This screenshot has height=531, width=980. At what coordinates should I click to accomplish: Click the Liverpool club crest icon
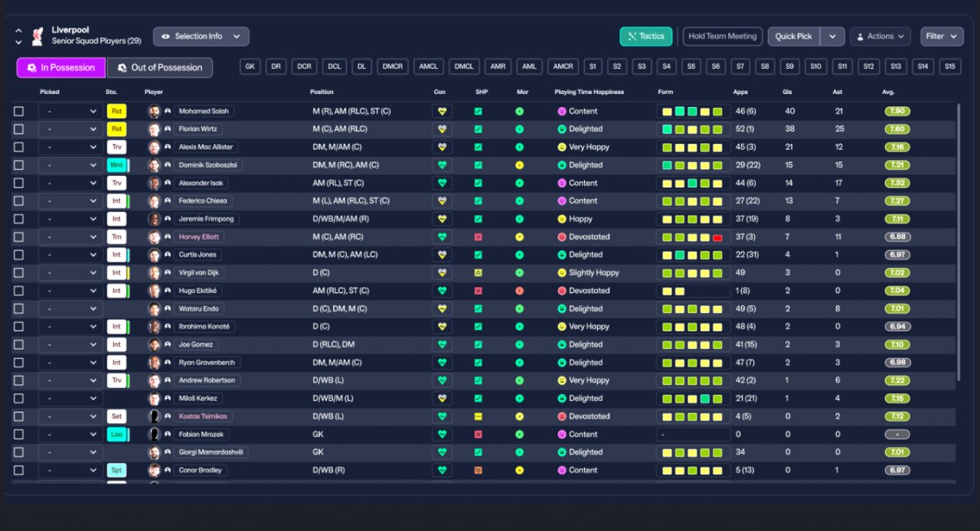coord(37,36)
